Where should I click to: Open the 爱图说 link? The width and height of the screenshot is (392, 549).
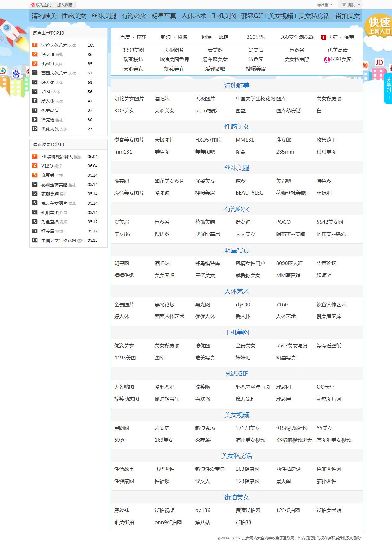click(162, 193)
